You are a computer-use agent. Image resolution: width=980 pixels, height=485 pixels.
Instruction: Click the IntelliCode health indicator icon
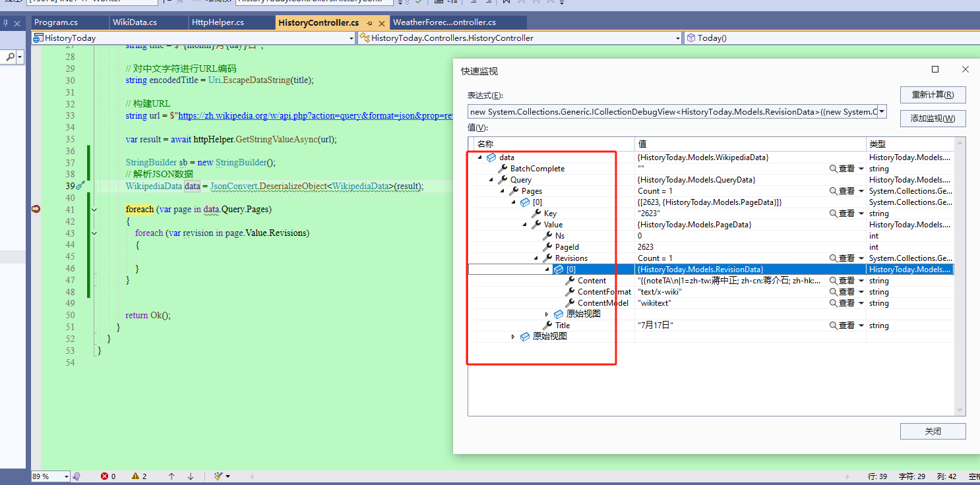[77, 476]
